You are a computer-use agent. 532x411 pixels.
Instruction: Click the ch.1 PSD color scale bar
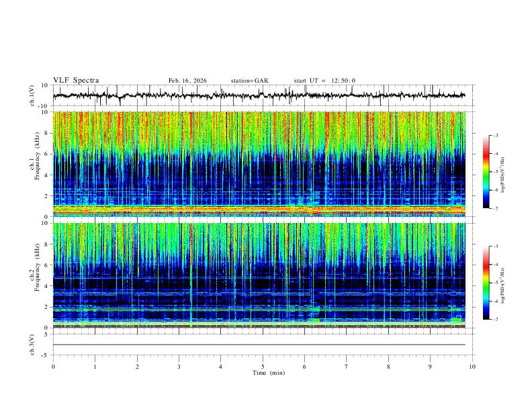pos(486,172)
